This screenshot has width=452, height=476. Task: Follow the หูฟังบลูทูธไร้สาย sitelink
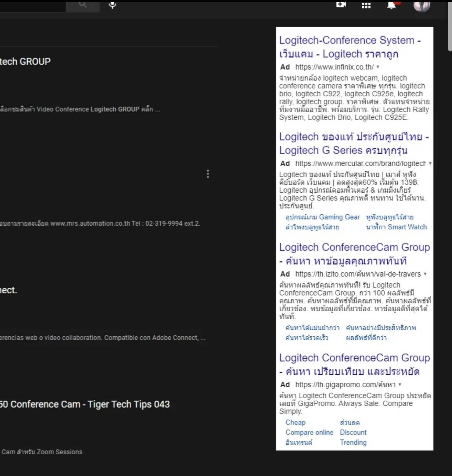[390, 217]
